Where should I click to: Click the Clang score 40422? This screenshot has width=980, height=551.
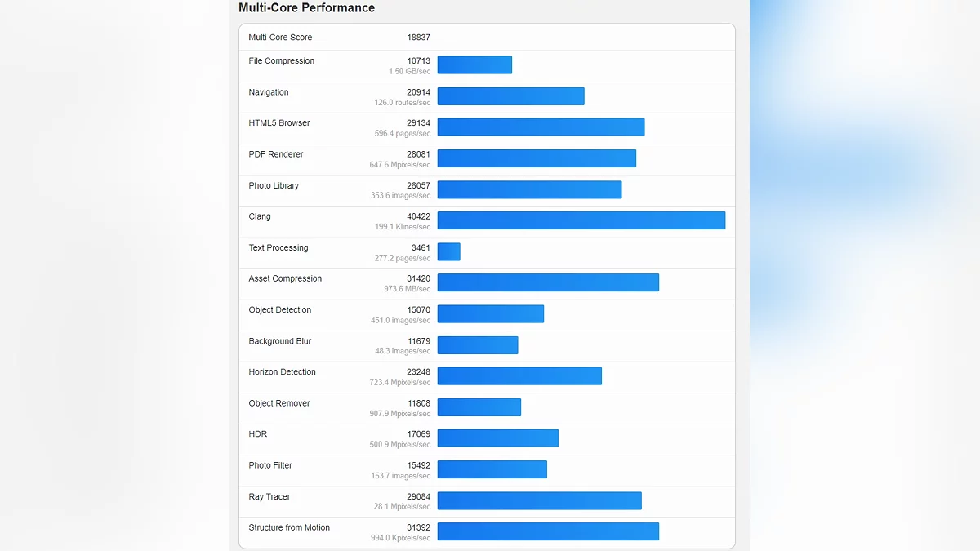418,216
